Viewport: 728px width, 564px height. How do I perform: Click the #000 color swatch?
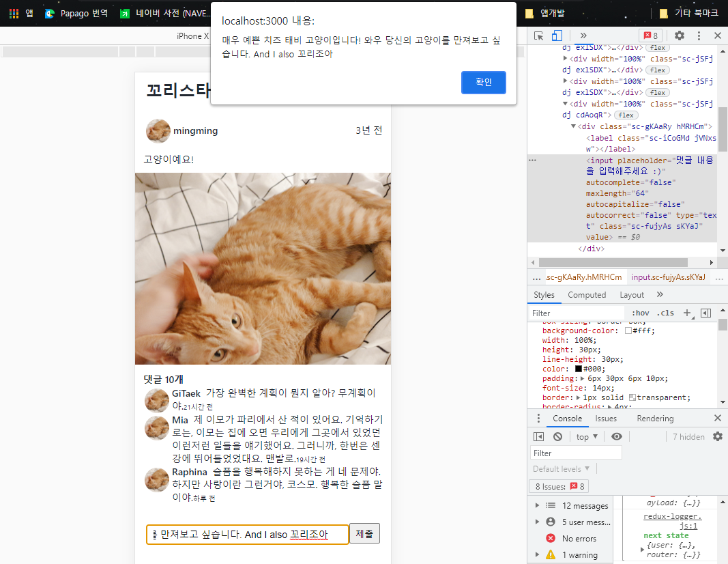pyautogui.click(x=579, y=369)
